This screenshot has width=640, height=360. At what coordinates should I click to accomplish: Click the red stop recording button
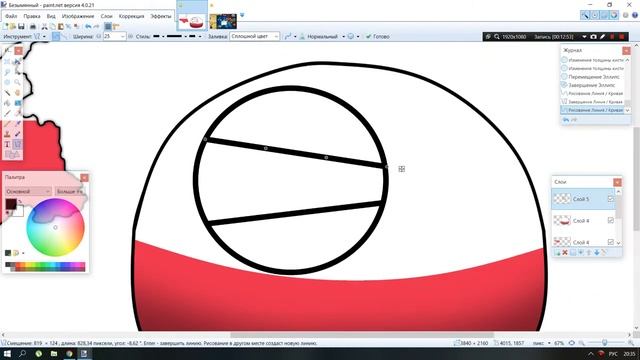622,37
